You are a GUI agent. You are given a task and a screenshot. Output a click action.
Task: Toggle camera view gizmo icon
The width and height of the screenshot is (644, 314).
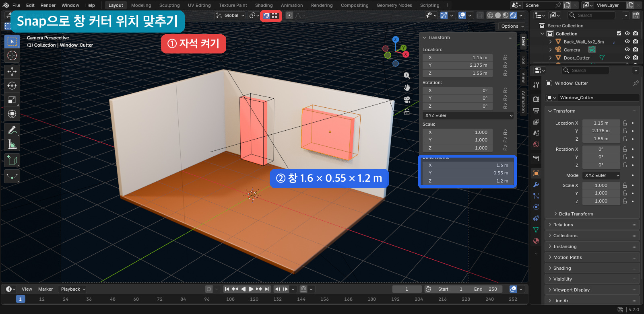pyautogui.click(x=407, y=100)
